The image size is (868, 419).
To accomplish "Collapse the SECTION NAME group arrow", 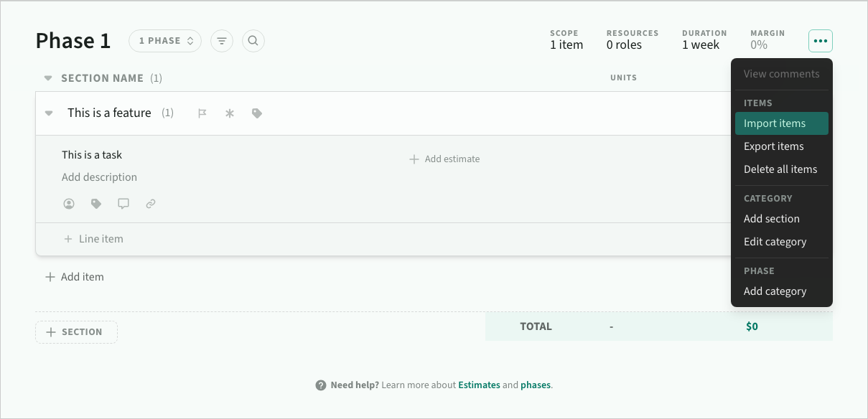I will 48,78.
